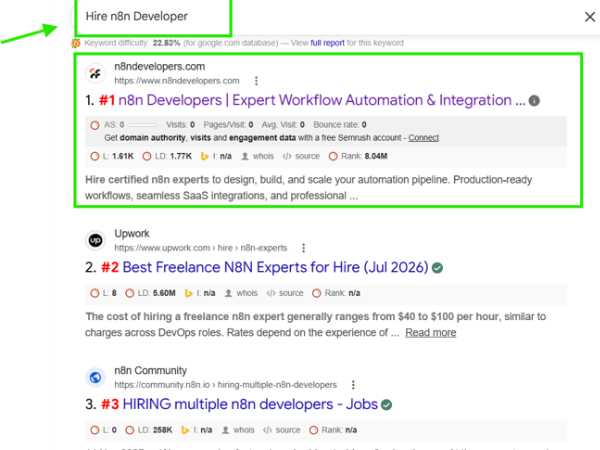Open the 'n8n Developers | Expert Workflow Automation' result
This screenshot has height=450, width=600.
coord(321,100)
